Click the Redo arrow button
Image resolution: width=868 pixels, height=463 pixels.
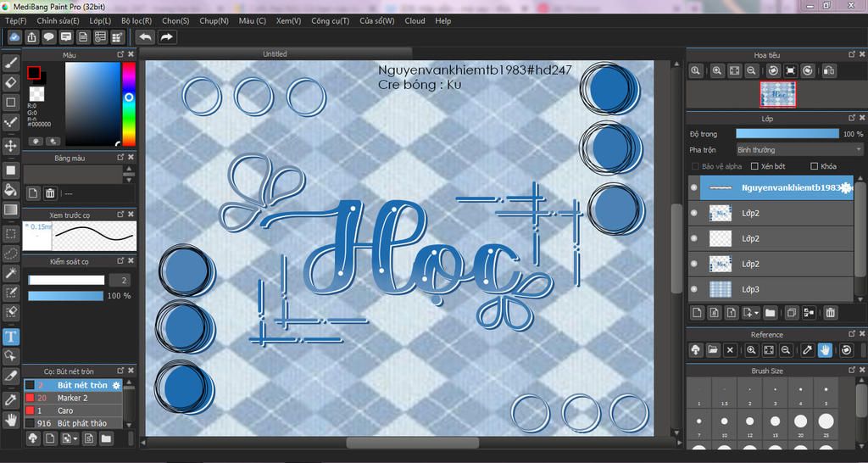(x=166, y=37)
